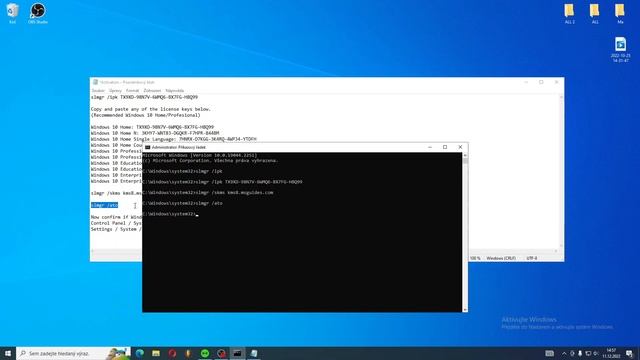Select the ALL 2 desktop folder
The width and height of the screenshot is (640, 360).
point(569,13)
